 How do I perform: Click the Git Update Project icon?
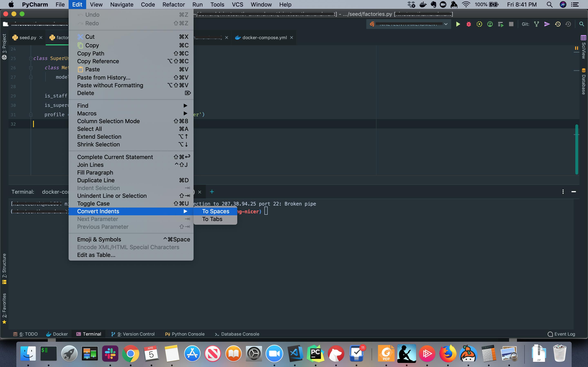pyautogui.click(x=537, y=24)
